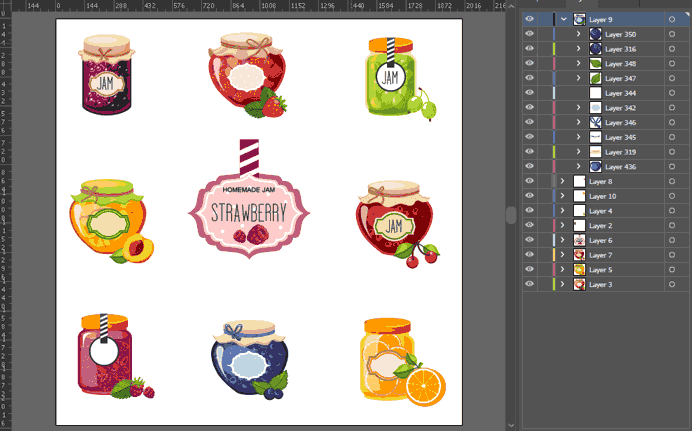The width and height of the screenshot is (692, 431).
Task: Click the target circle for Layer 7
Action: (672, 255)
